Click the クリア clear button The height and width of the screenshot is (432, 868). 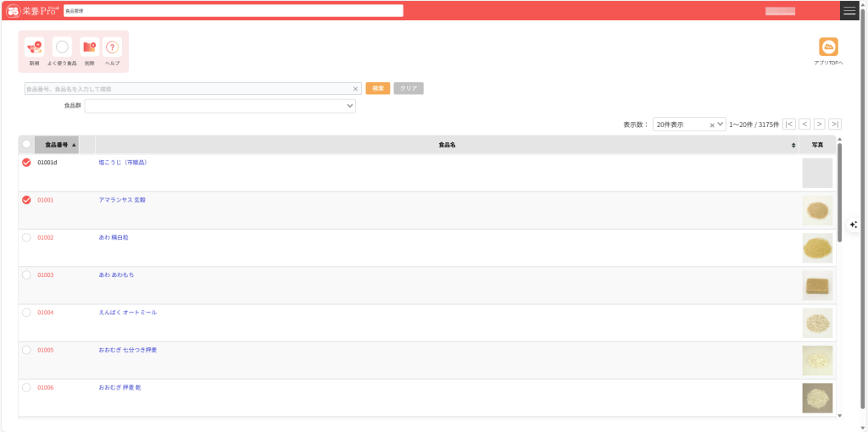pyautogui.click(x=409, y=88)
